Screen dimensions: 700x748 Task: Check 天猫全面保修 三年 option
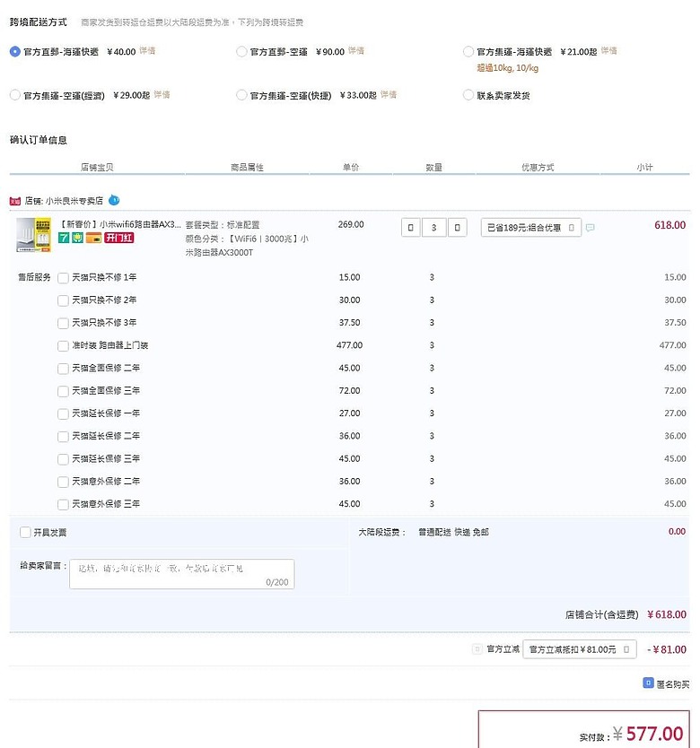pos(63,391)
